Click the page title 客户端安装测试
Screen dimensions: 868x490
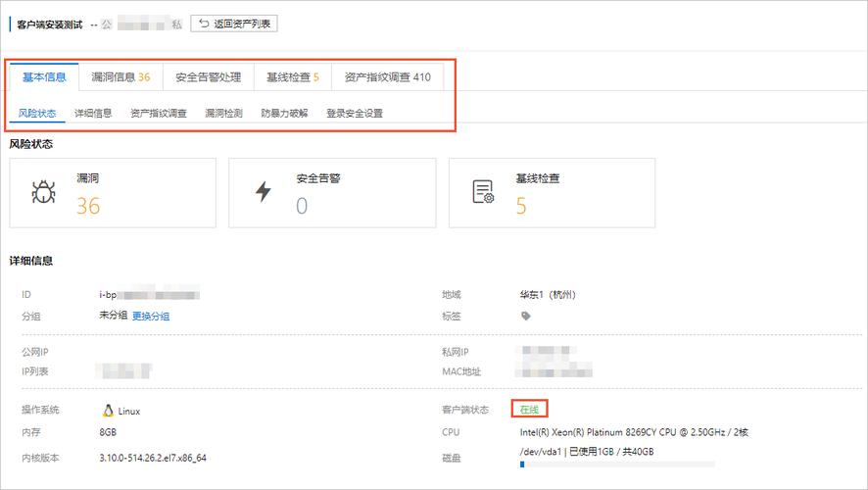[x=49, y=24]
